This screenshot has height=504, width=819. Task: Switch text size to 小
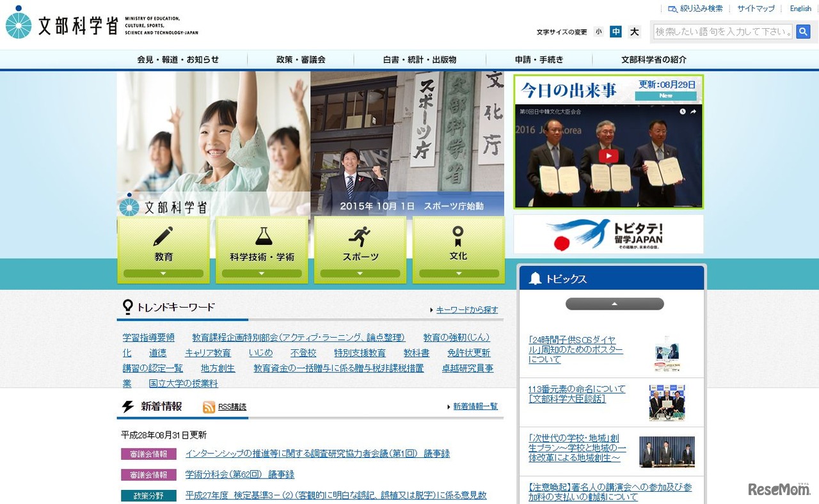point(598,31)
